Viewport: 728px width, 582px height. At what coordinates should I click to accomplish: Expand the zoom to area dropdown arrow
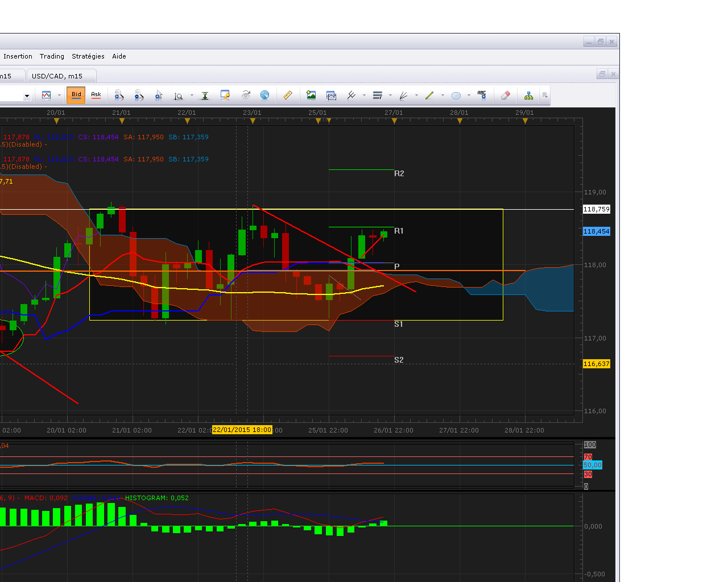pyautogui.click(x=192, y=95)
